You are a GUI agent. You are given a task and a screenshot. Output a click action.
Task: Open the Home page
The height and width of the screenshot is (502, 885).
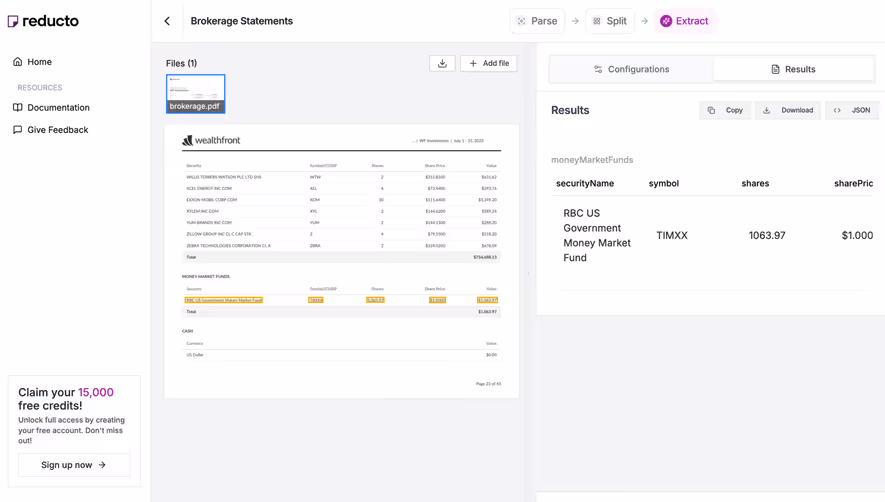coord(33,62)
